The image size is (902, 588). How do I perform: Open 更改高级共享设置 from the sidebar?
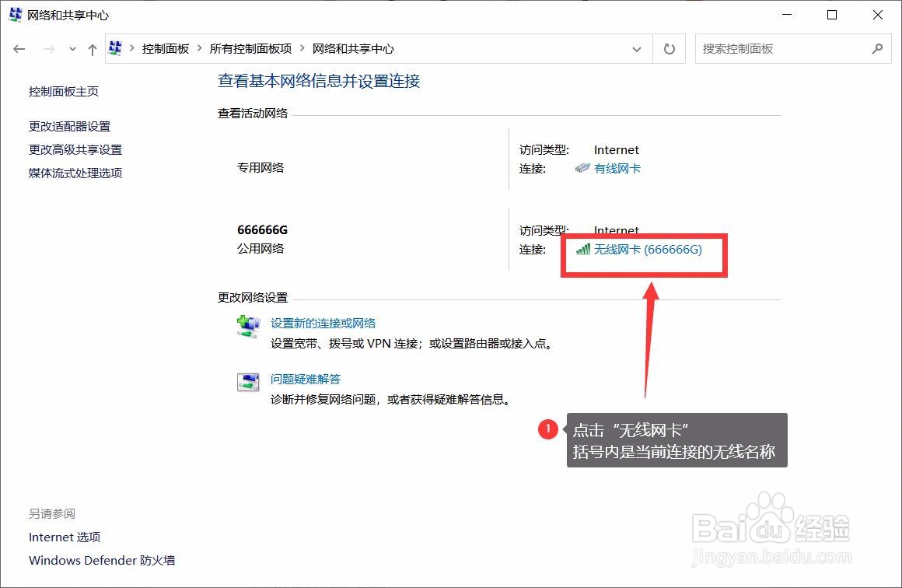(x=75, y=149)
